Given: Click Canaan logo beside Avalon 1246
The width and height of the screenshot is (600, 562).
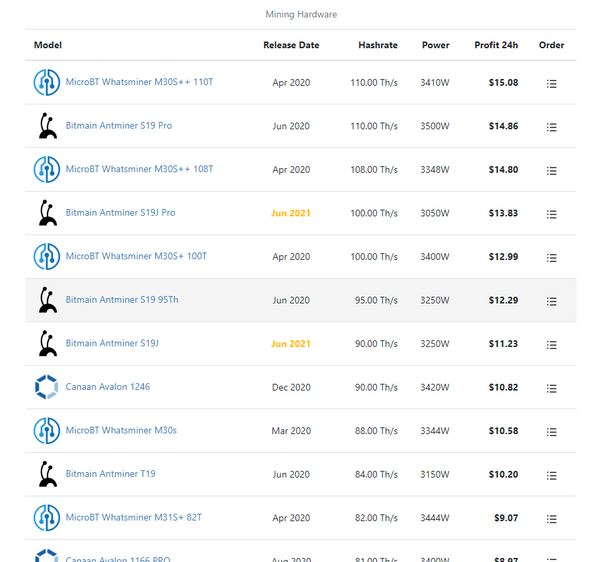Looking at the screenshot, I should click(47, 387).
